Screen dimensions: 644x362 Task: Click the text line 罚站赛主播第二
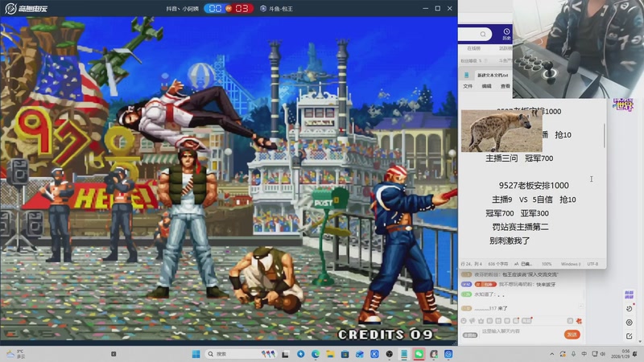pyautogui.click(x=520, y=227)
